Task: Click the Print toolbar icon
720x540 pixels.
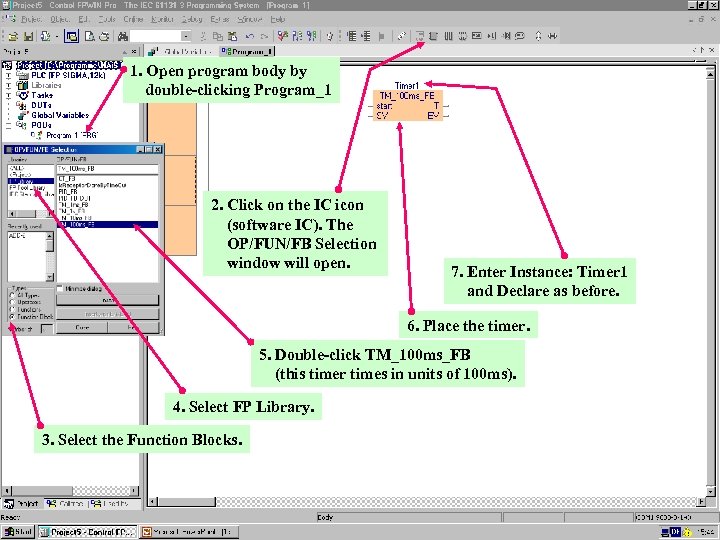Action: pos(105,36)
